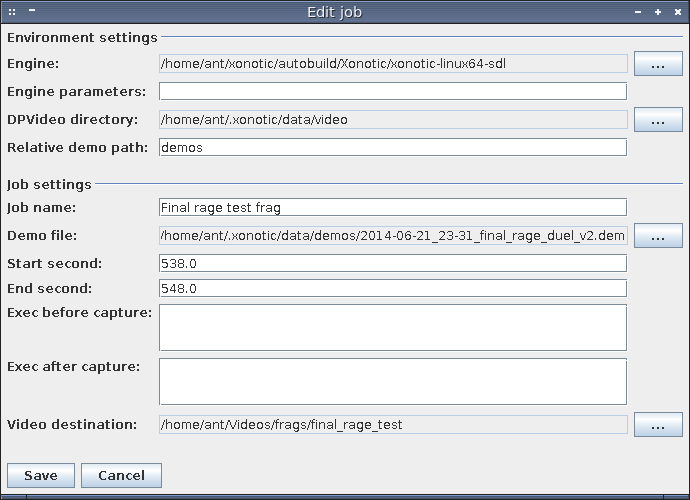
Task: Click the Relative demo path field
Action: click(392, 148)
